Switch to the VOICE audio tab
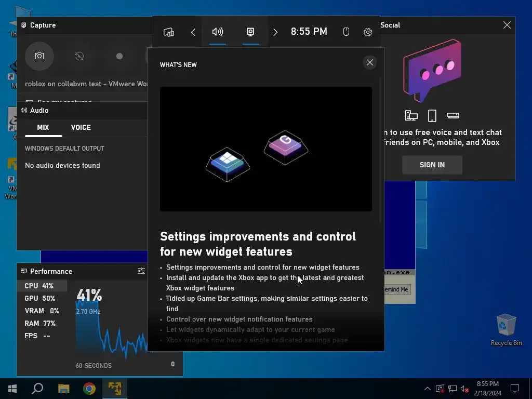532x399 pixels. (81, 128)
